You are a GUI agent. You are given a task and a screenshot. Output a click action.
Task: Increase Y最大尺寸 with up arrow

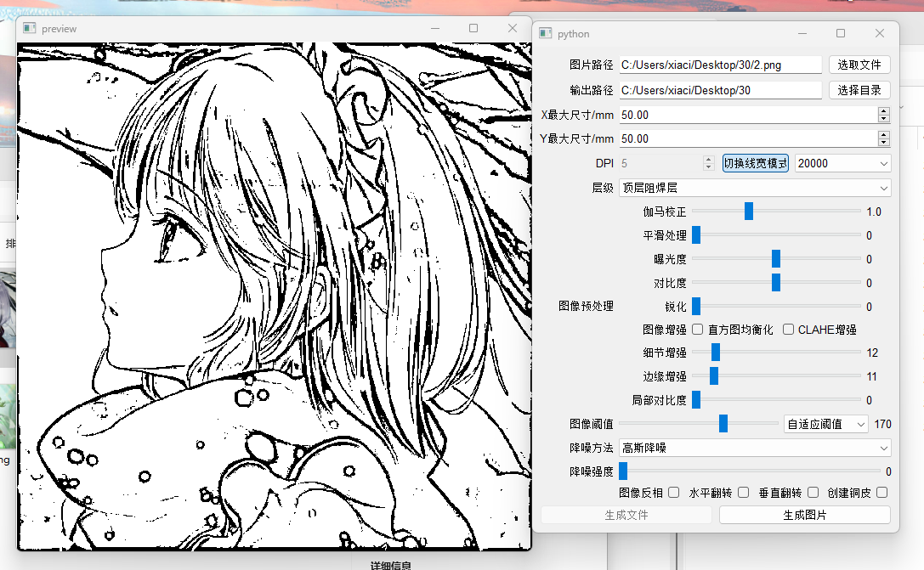[883, 135]
